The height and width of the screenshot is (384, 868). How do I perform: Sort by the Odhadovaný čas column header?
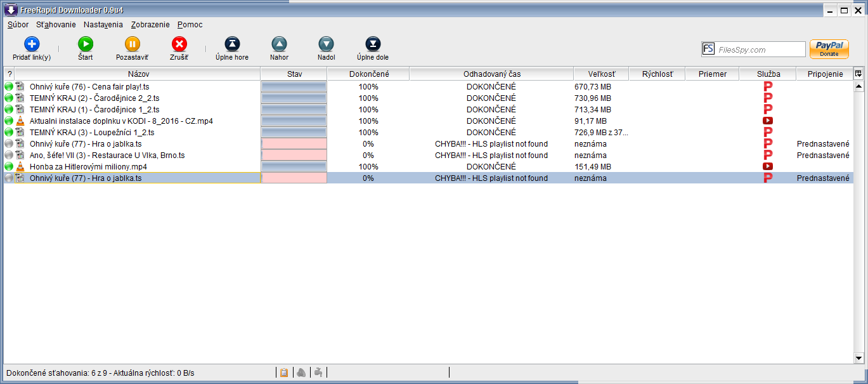[x=491, y=74]
